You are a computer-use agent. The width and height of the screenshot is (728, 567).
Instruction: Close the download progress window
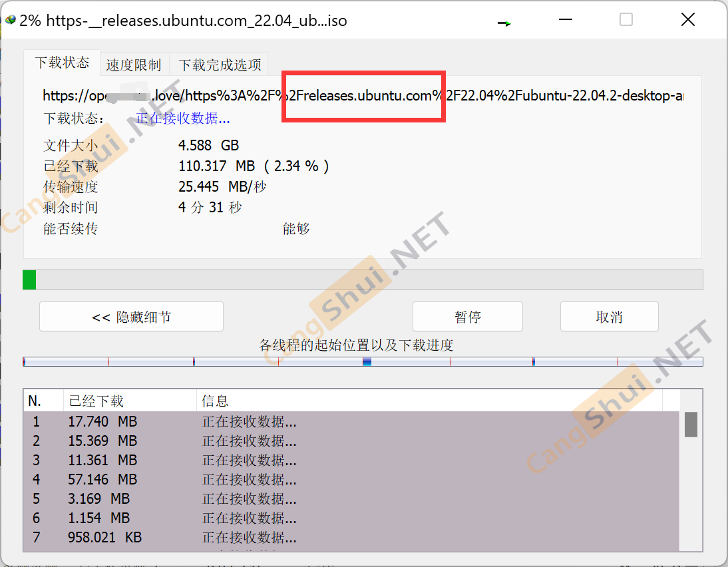tap(688, 20)
